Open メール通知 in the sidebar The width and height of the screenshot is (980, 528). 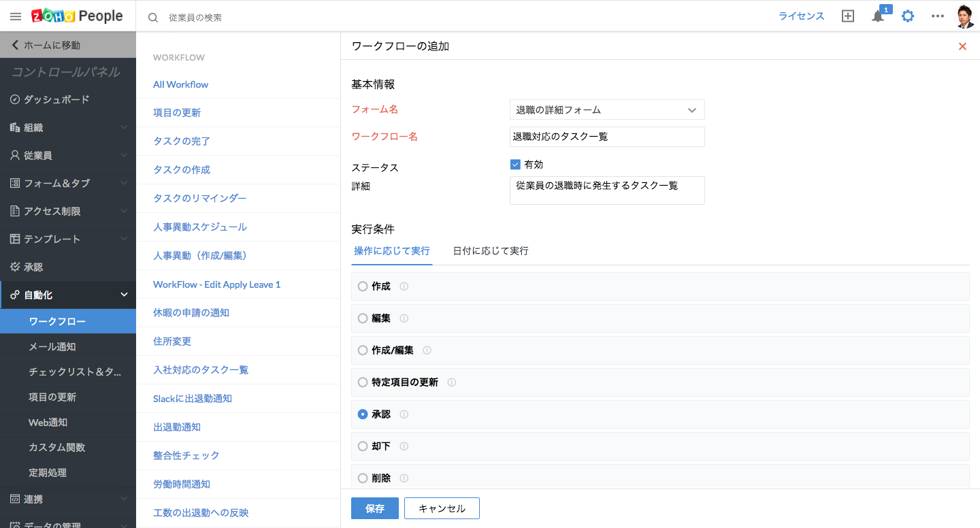(52, 347)
